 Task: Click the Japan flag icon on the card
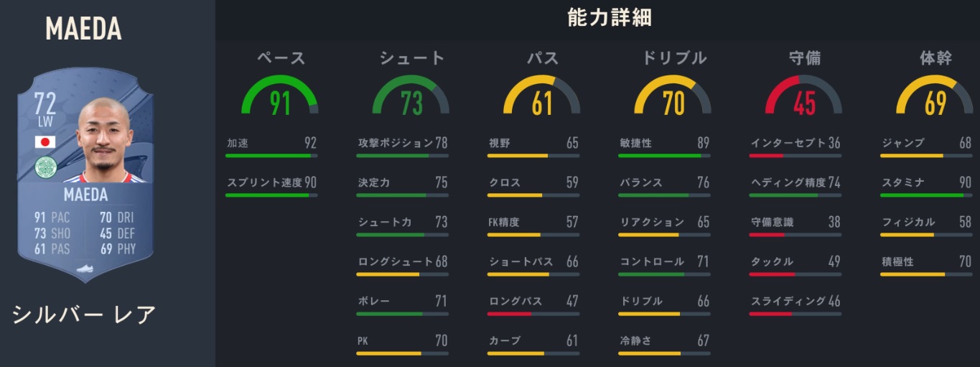pyautogui.click(x=46, y=142)
